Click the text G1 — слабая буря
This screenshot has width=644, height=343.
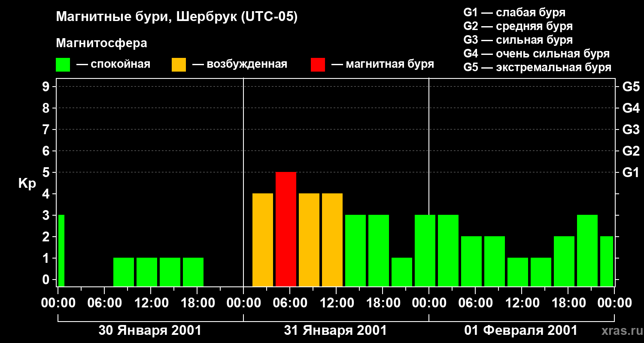click(x=514, y=12)
